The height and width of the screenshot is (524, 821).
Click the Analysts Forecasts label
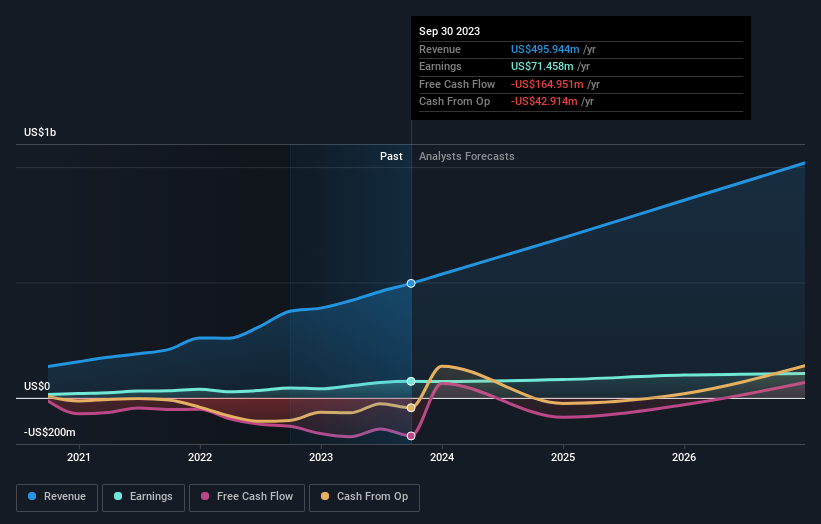tap(467, 156)
